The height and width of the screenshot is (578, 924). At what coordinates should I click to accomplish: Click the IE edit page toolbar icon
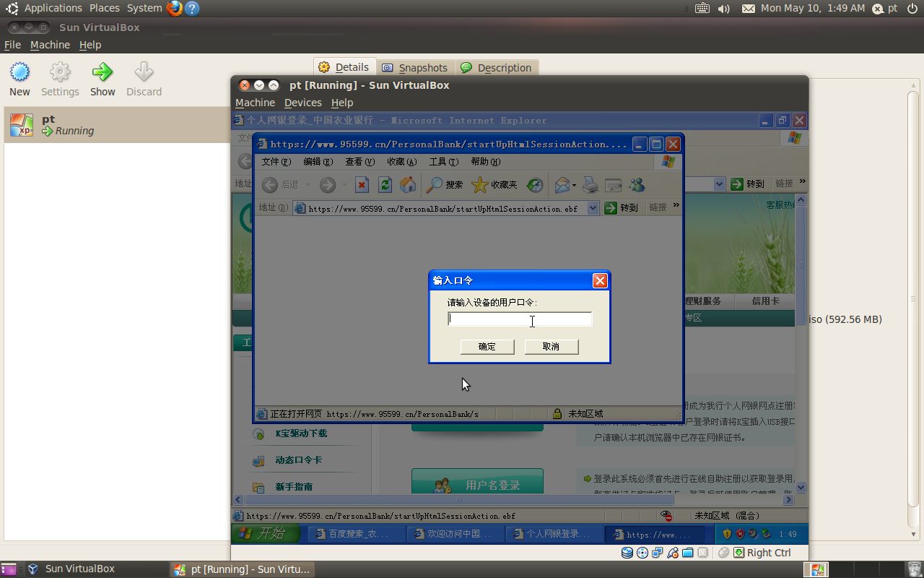pos(614,185)
